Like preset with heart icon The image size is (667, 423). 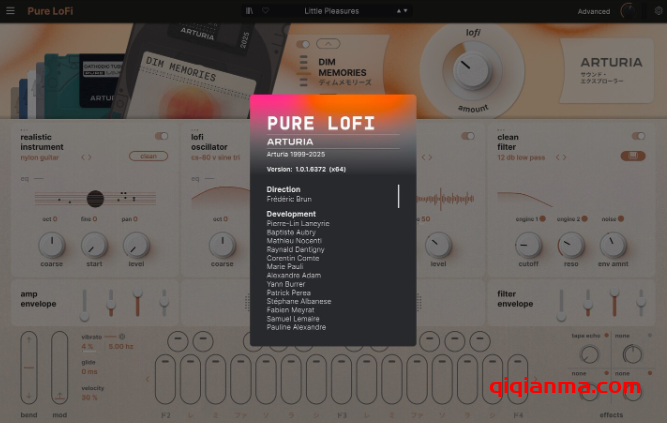click(265, 11)
